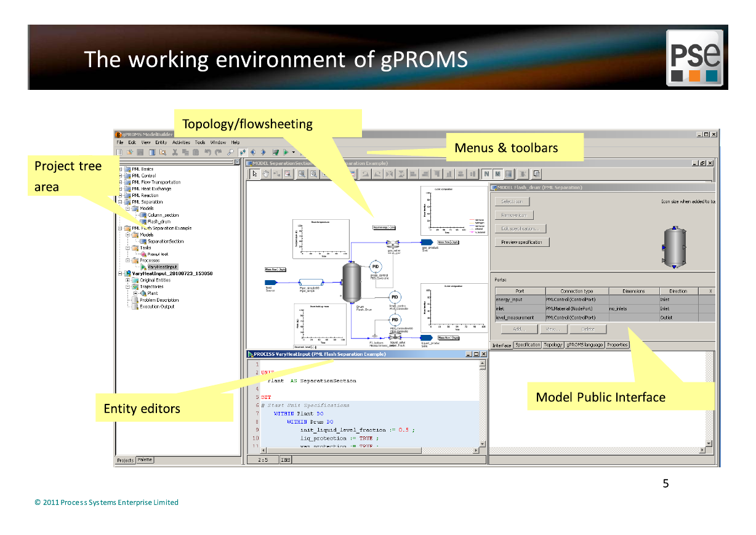The image size is (756, 535).
Task: Expand the PML Basics tree node
Action: 121,169
